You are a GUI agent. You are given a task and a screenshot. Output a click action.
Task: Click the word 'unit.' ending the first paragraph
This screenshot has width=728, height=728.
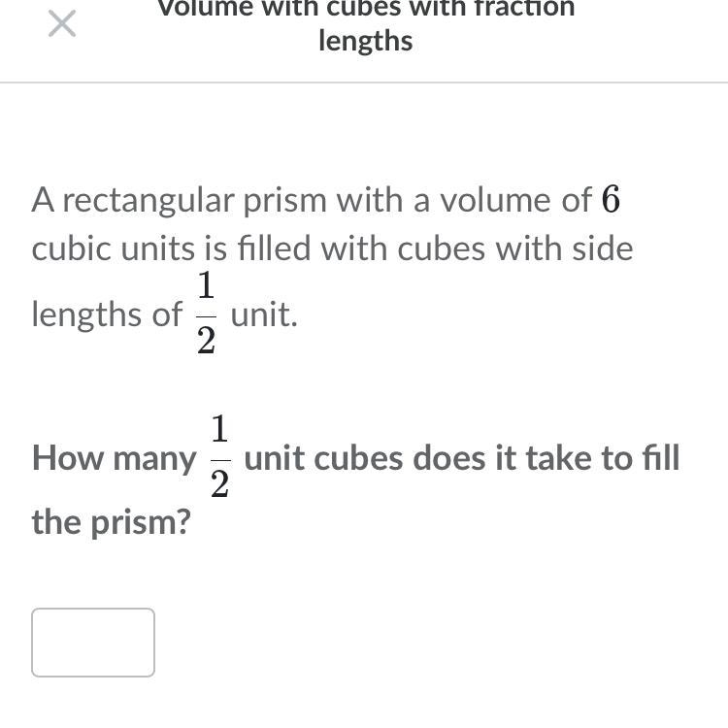[x=264, y=314]
